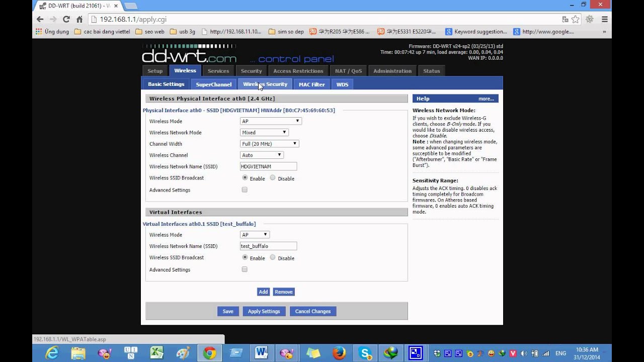Switch to the MAC Filter sub-tab

pos(312,84)
